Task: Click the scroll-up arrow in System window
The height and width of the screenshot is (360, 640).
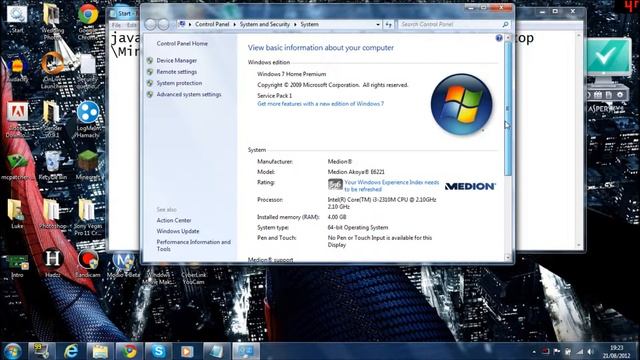Action: click(x=508, y=38)
